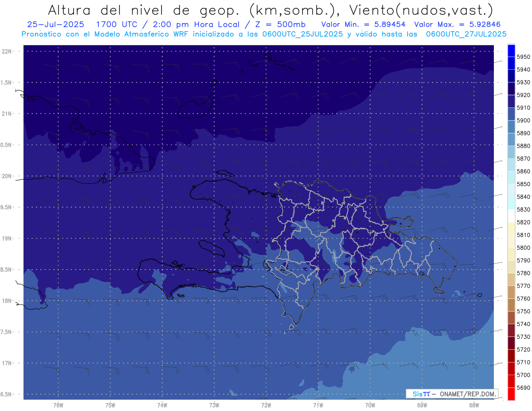Screen dimensions: 532x411
Task: Click the "22N" latitude axis label
Action: click(x=7, y=51)
